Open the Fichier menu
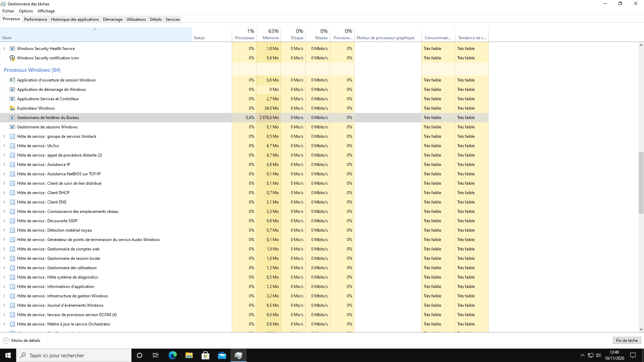The image size is (644, 362). click(x=8, y=11)
